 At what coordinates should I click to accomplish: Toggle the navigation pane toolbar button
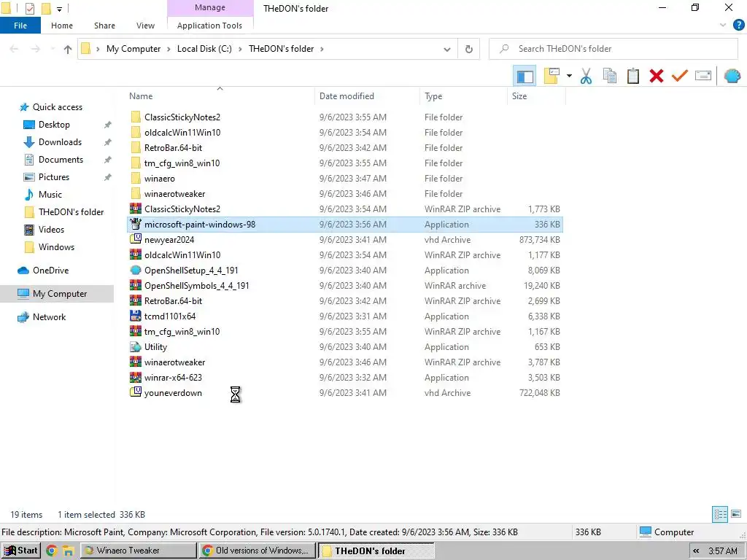(x=525, y=76)
